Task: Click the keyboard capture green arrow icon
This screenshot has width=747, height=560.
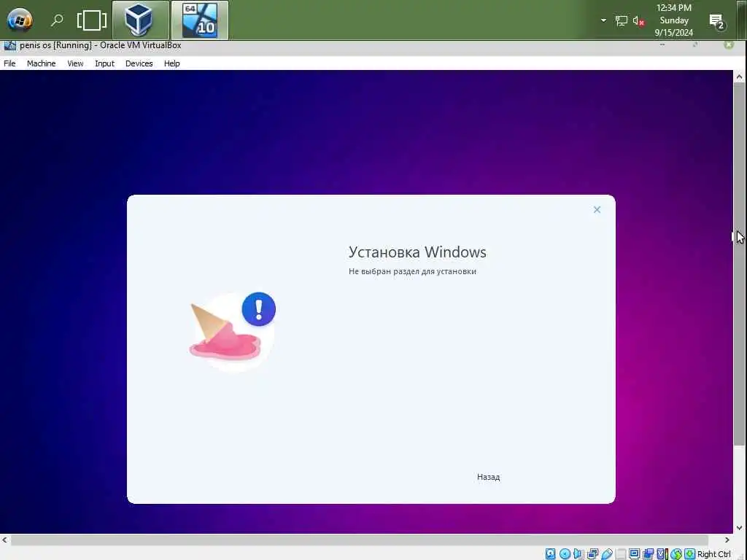Action: 689,554
